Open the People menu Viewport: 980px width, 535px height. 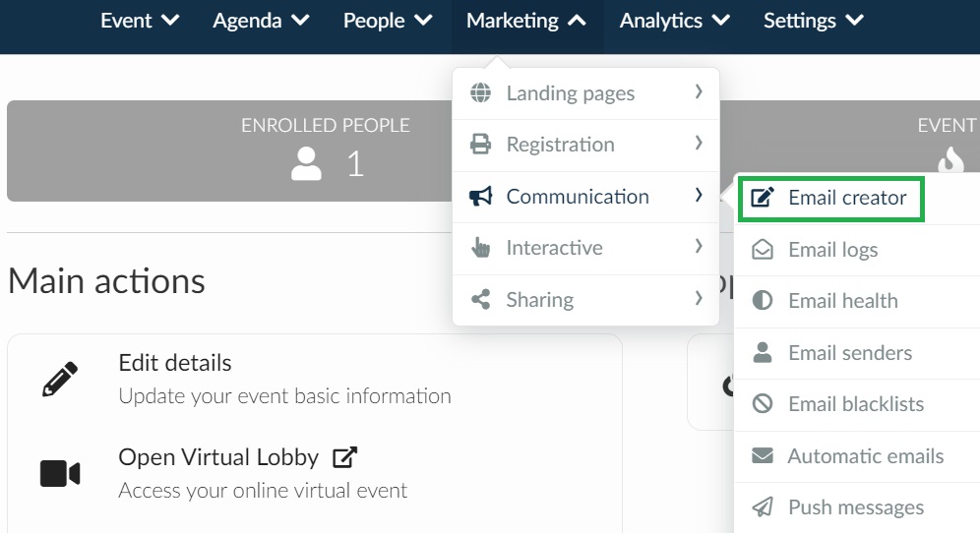[x=388, y=21]
